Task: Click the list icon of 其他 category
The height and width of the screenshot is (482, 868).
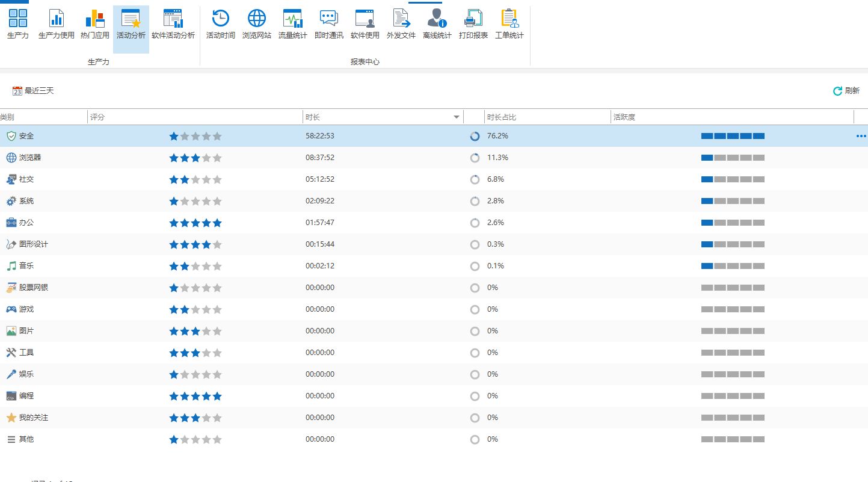Action: point(11,439)
